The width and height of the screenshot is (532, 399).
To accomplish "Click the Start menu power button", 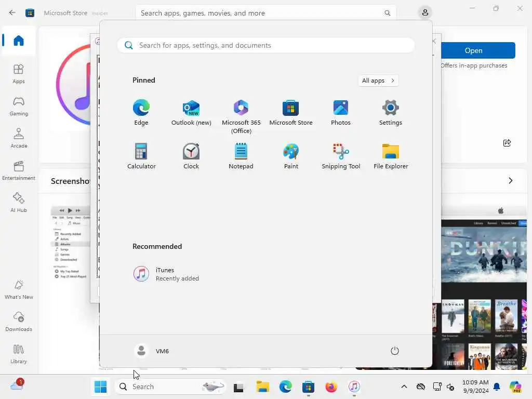I will click(395, 351).
